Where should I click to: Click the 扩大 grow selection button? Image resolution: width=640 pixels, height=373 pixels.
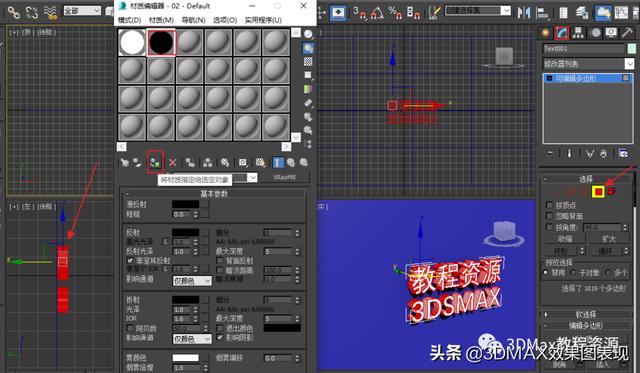click(609, 239)
